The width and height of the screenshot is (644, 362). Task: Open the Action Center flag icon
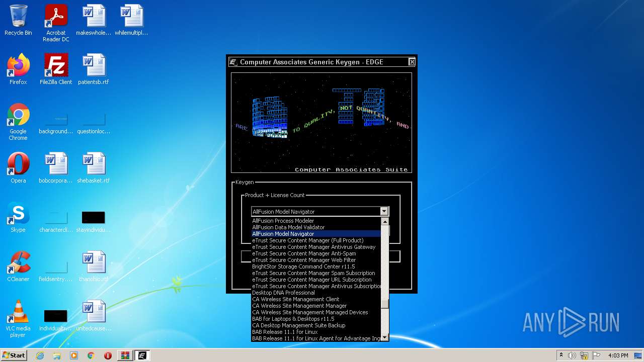596,355
